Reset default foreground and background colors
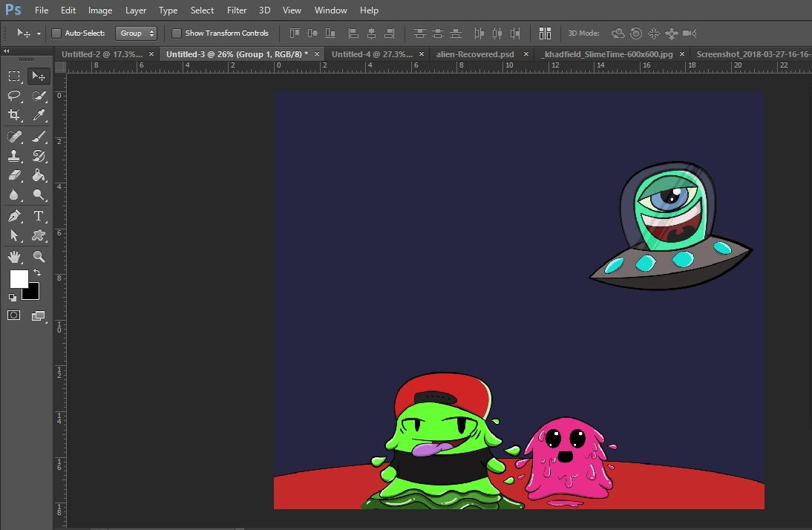The height and width of the screenshot is (530, 812). click(x=13, y=298)
